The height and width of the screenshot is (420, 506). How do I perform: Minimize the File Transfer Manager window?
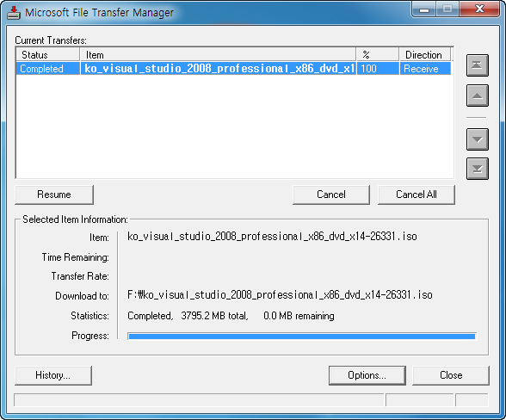point(424,9)
